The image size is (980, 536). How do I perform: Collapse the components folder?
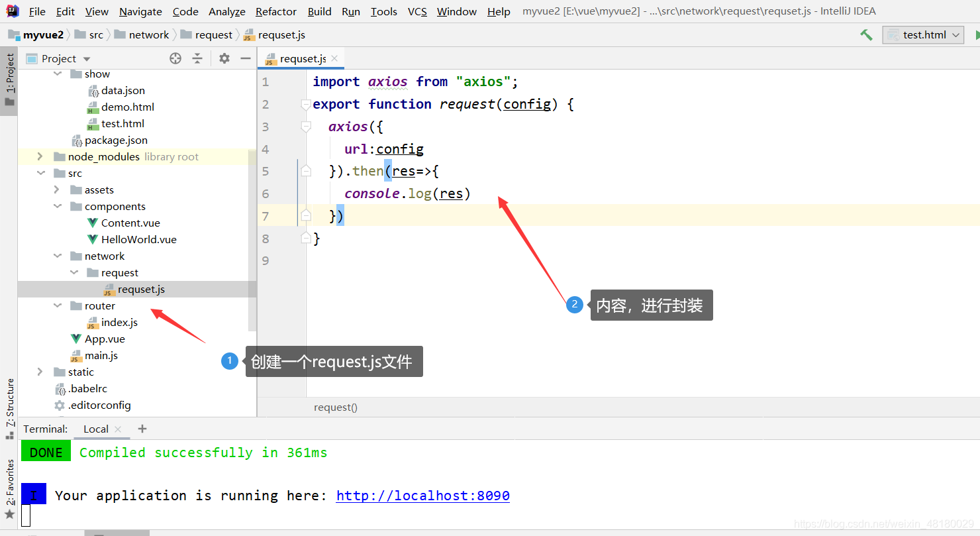pos(57,206)
